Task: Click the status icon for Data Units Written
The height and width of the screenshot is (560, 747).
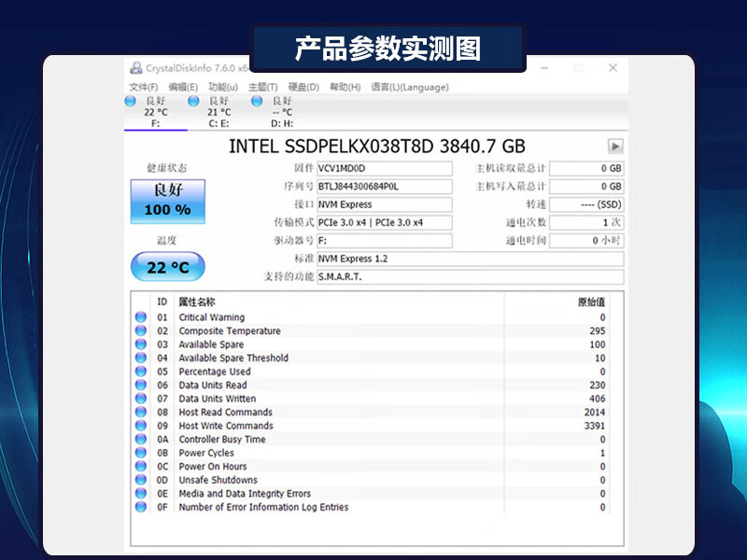Action: click(141, 399)
